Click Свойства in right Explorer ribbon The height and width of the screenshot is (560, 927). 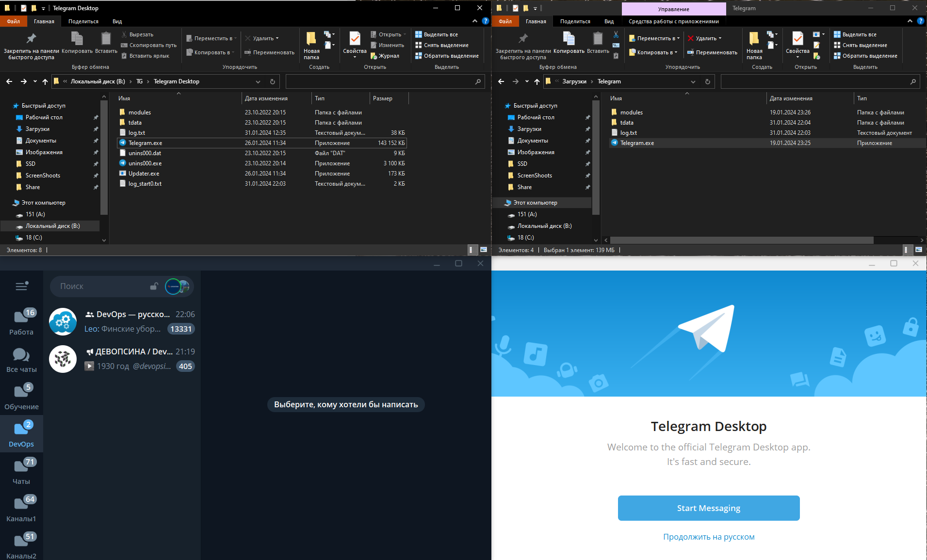coord(797,45)
